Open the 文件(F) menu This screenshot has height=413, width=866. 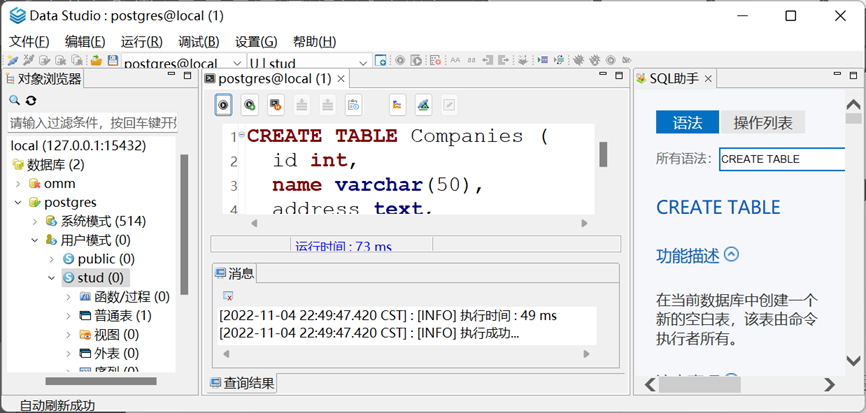tap(29, 41)
